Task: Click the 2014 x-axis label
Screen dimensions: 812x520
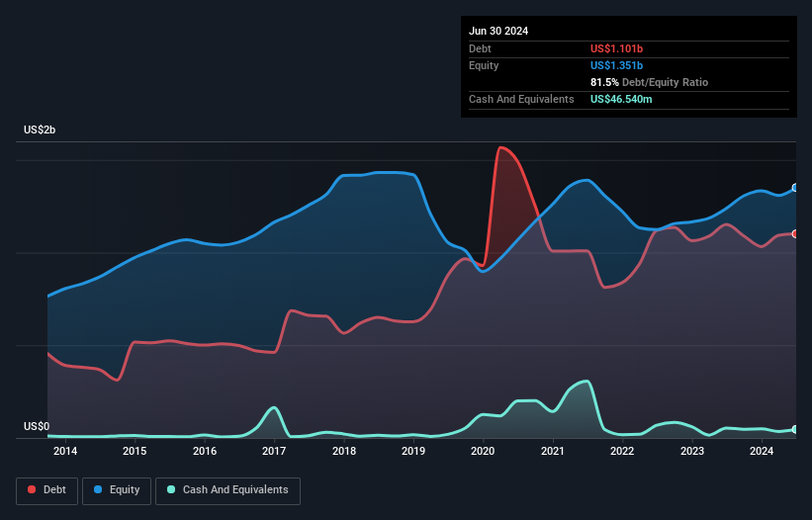Action: 65,451
